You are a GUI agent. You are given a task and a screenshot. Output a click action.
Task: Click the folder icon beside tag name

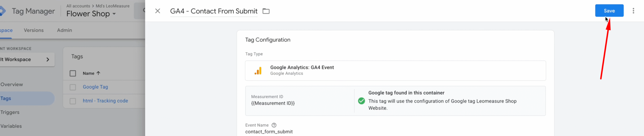[x=266, y=11]
